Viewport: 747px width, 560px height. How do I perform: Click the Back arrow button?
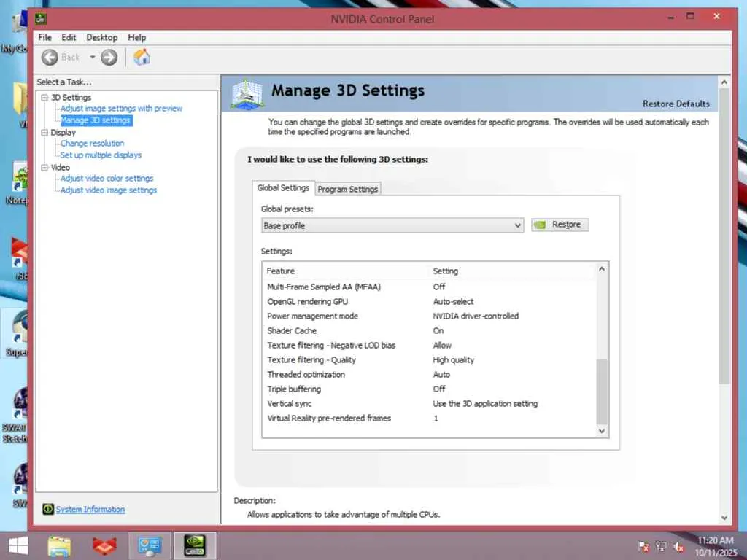[50, 58]
